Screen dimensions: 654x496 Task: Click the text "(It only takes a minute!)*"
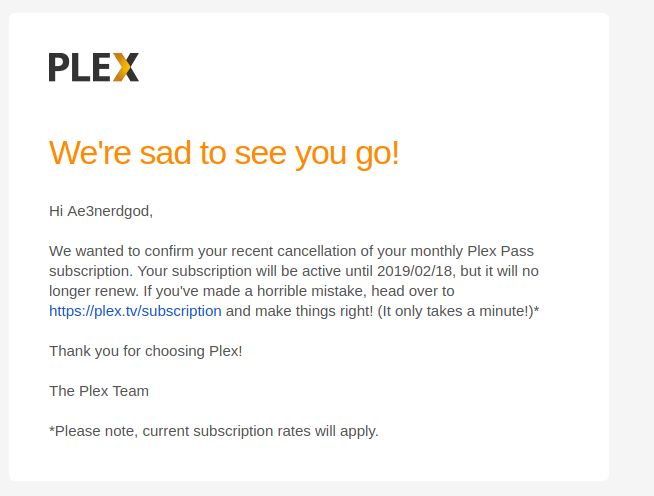pyautogui.click(x=458, y=311)
